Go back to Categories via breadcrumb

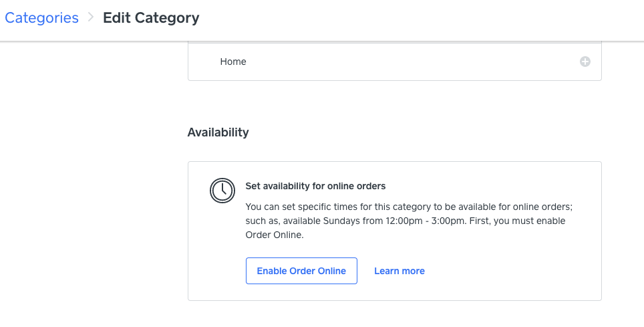coord(41,18)
